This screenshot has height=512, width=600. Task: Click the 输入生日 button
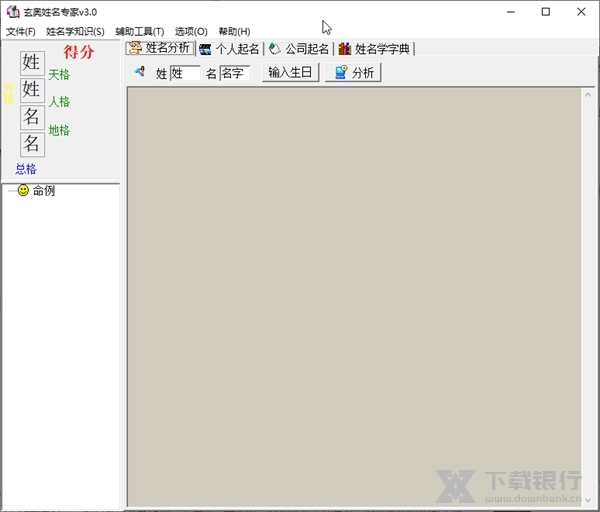(290, 72)
